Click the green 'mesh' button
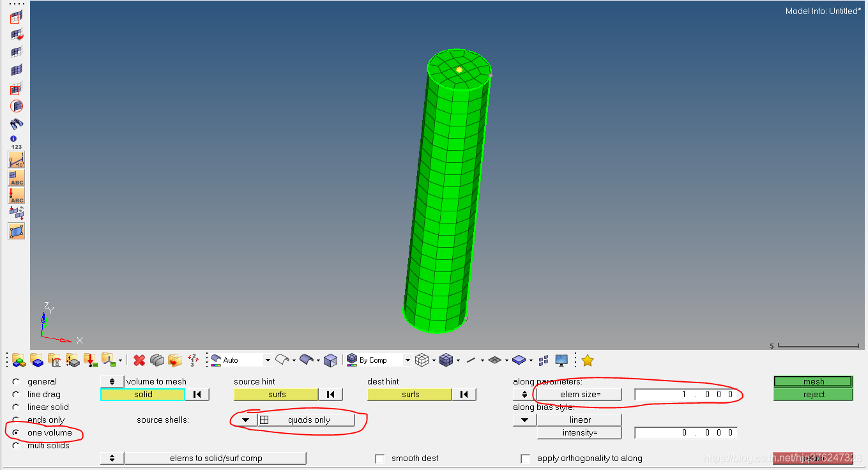This screenshot has width=868, height=470. 813,382
